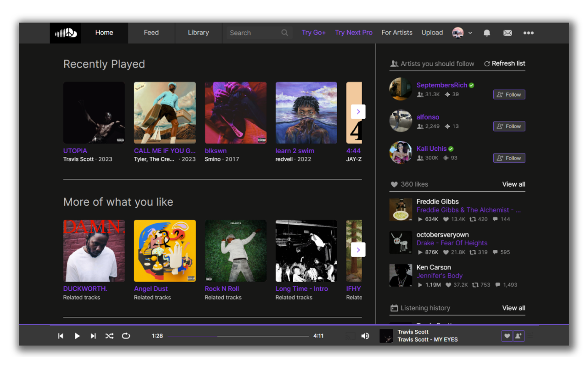Screen dimensions: 588x368
Task: Toggle repeat mode
Action: coord(126,336)
